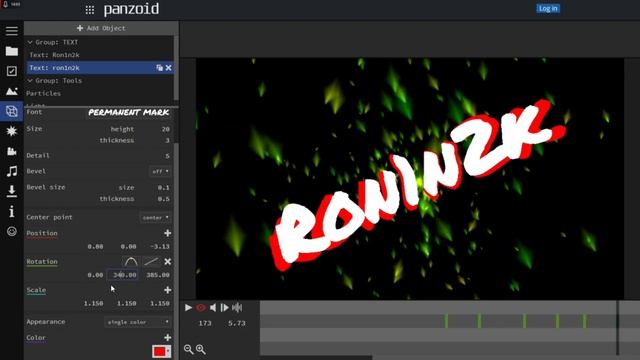This screenshot has width=640, height=360.
Task: Open the effects starburst sidebar icon
Action: click(x=11, y=131)
